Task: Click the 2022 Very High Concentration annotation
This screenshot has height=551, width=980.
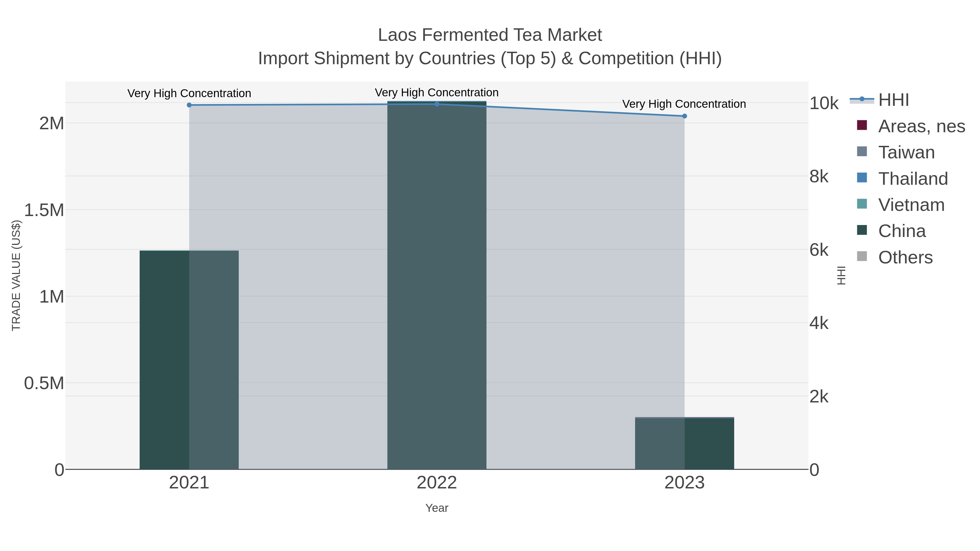Action: (x=437, y=93)
